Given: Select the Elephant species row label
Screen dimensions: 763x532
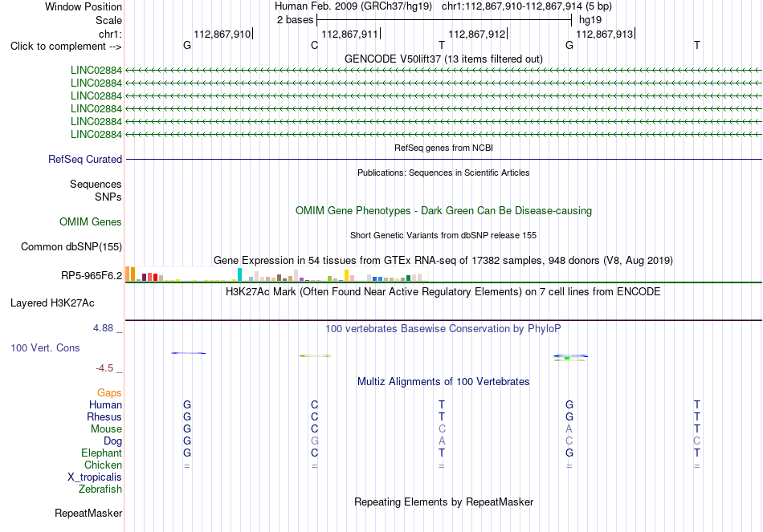Looking at the screenshot, I should (101, 453).
